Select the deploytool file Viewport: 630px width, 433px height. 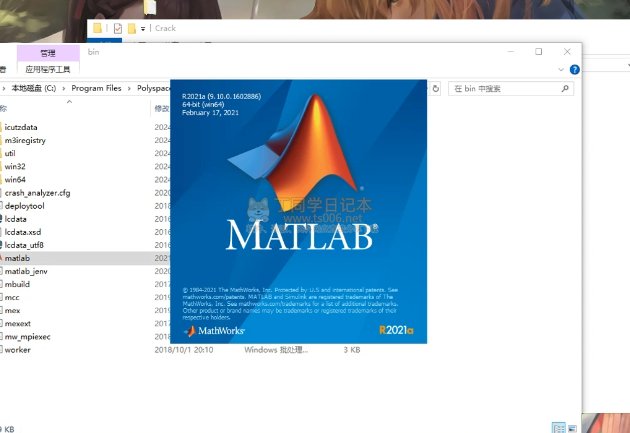pos(25,206)
